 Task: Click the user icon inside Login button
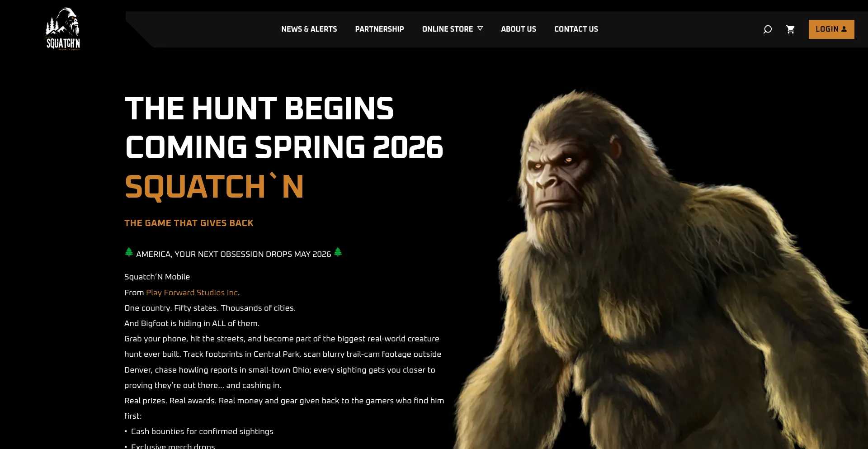point(844,29)
